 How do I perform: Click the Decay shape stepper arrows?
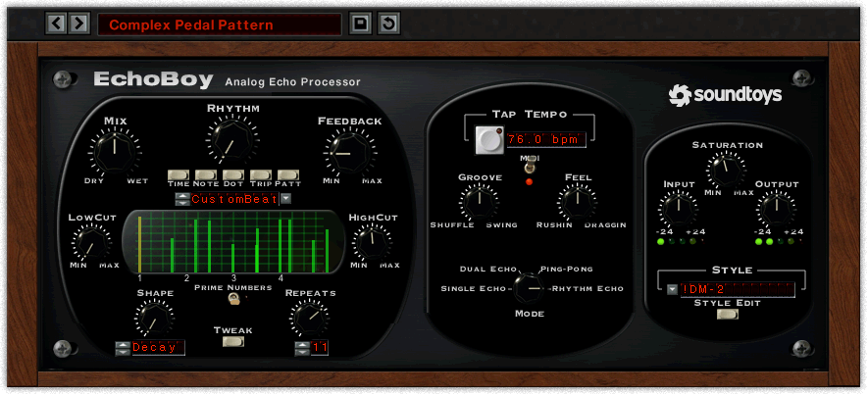coord(123,348)
